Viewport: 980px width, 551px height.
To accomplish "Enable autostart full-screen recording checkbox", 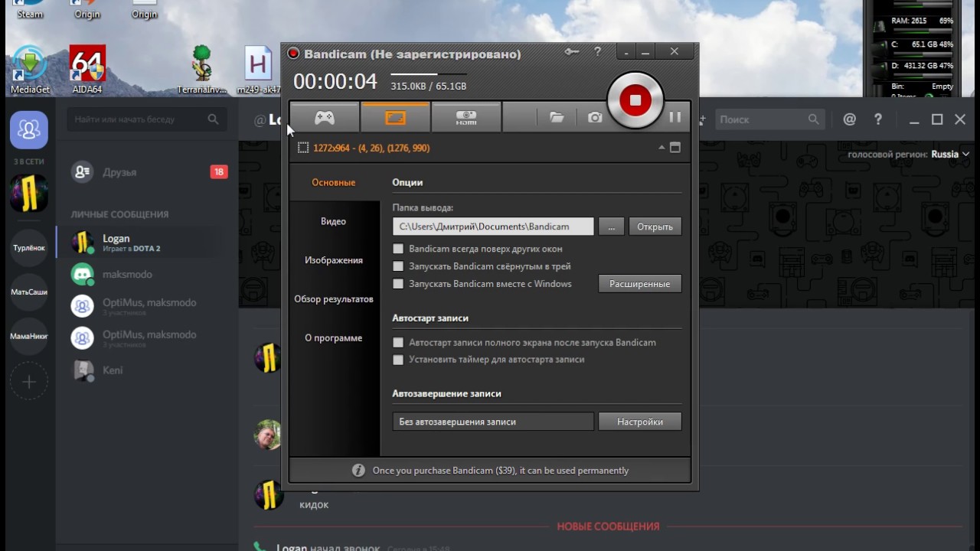I will 398,343.
